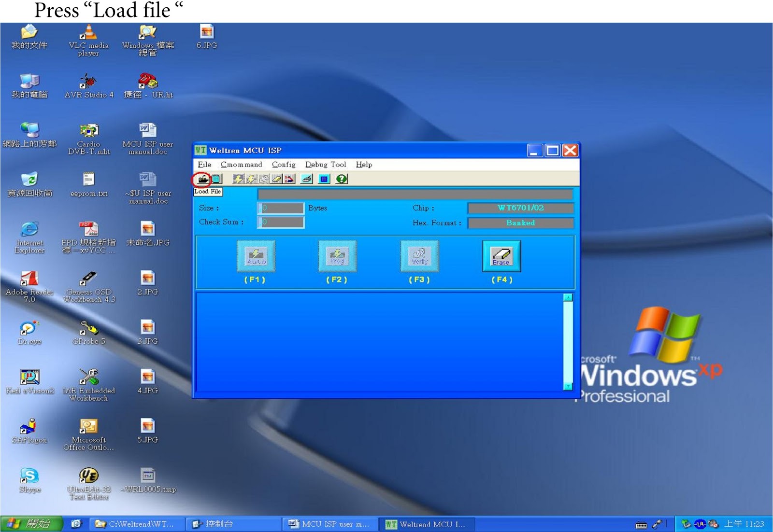The image size is (773, 532).
Task: Click the cyan programmer device toolbar icon
Action: [306, 179]
